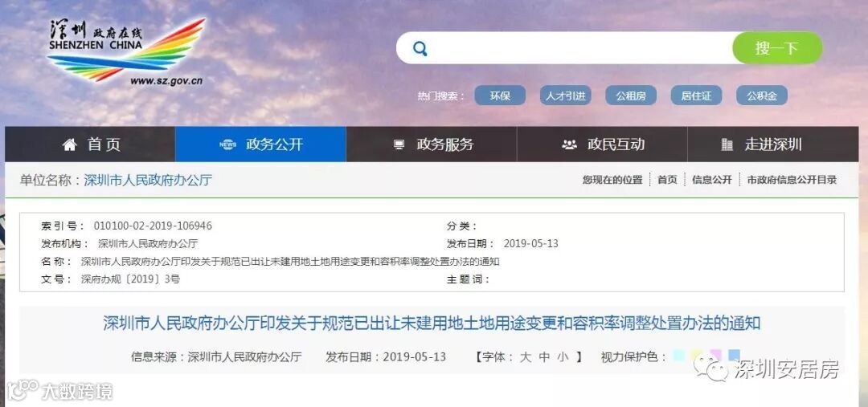Click the magnifying glass search icon

[x=420, y=49]
